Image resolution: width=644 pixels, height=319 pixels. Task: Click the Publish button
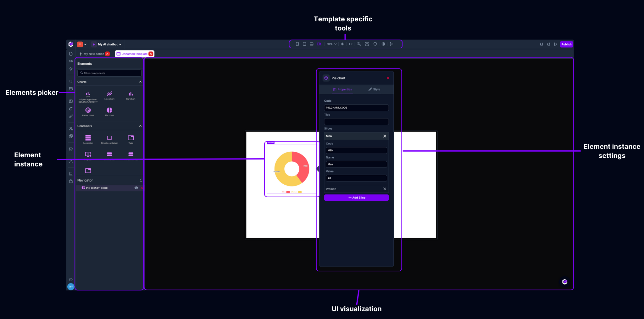pos(566,44)
